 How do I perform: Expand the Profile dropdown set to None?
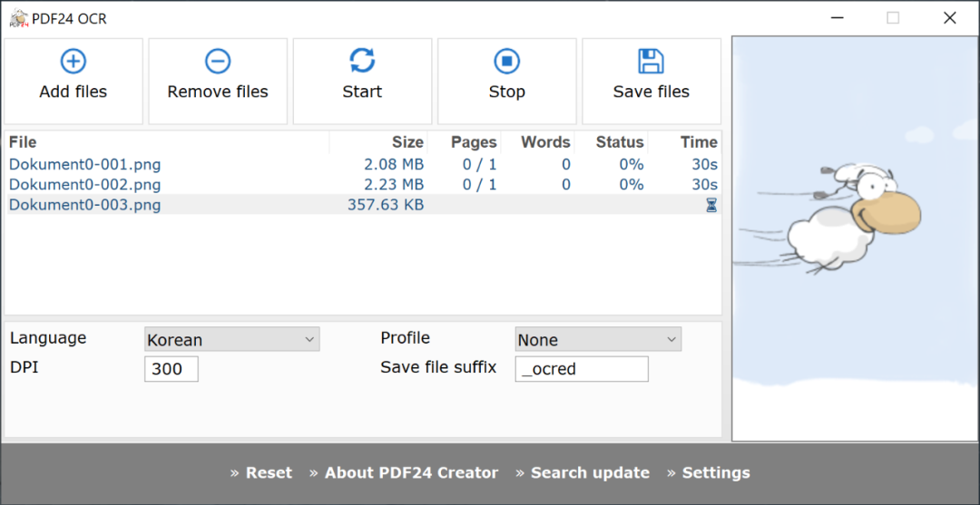(597, 340)
